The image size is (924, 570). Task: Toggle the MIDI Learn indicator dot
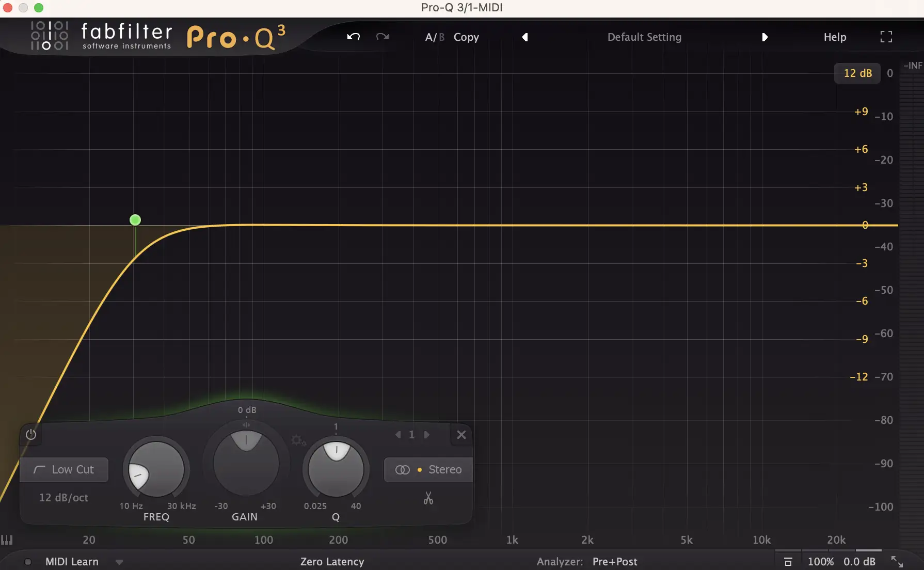pyautogui.click(x=28, y=562)
